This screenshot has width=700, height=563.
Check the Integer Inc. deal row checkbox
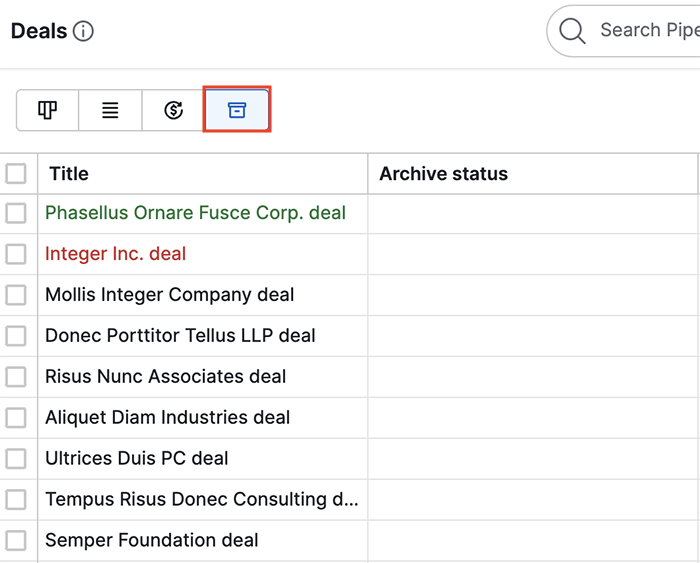coord(16,254)
